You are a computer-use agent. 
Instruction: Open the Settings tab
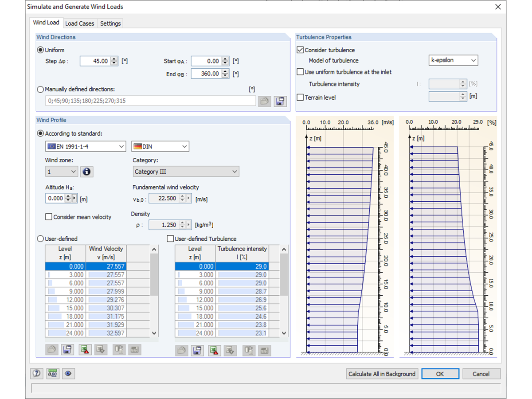tap(110, 23)
